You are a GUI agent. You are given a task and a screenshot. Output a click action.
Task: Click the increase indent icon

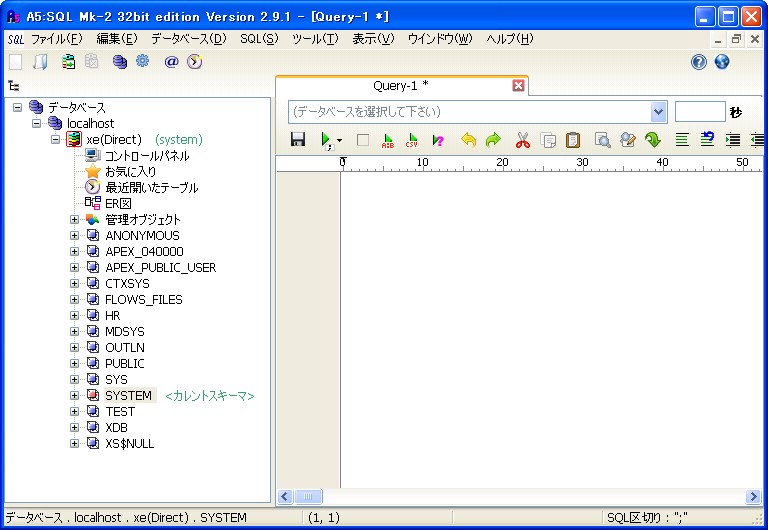click(x=733, y=140)
